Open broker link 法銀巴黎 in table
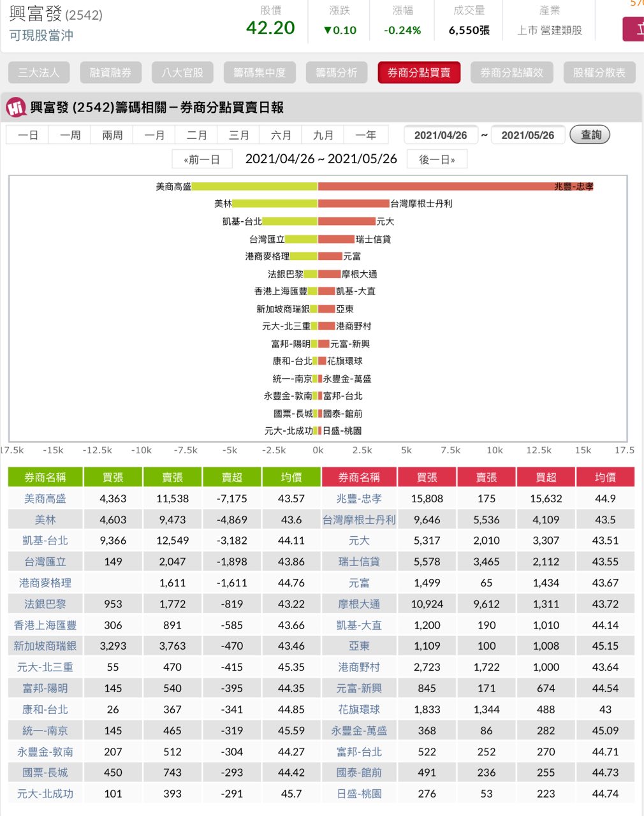 [x=45, y=604]
